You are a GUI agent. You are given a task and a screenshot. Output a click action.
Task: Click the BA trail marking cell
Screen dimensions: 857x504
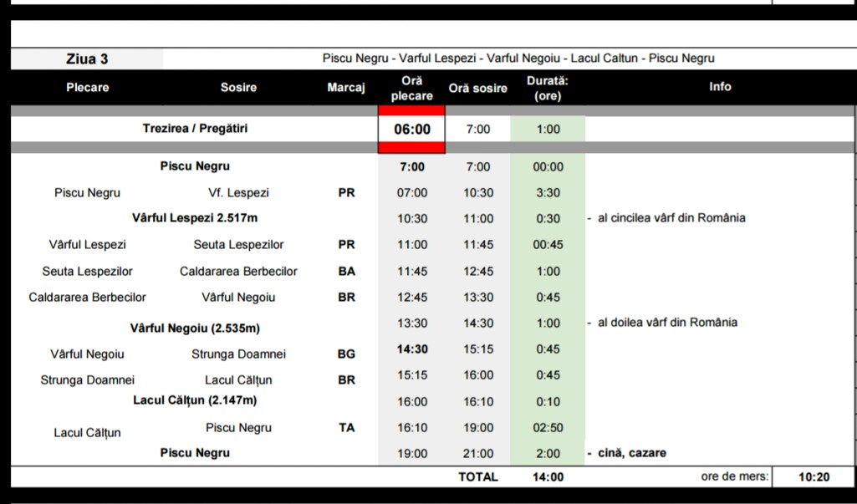pos(346,271)
